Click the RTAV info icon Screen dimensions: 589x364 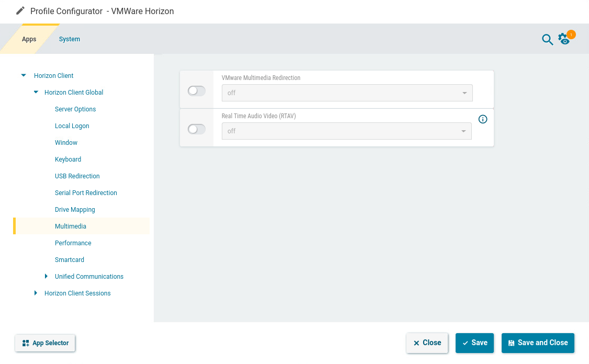[x=483, y=119]
